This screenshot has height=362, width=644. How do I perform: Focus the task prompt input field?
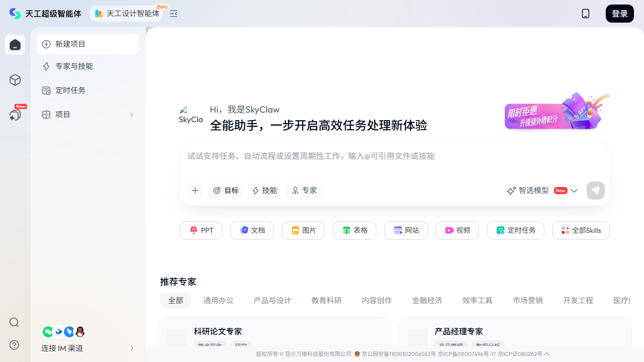click(x=395, y=156)
